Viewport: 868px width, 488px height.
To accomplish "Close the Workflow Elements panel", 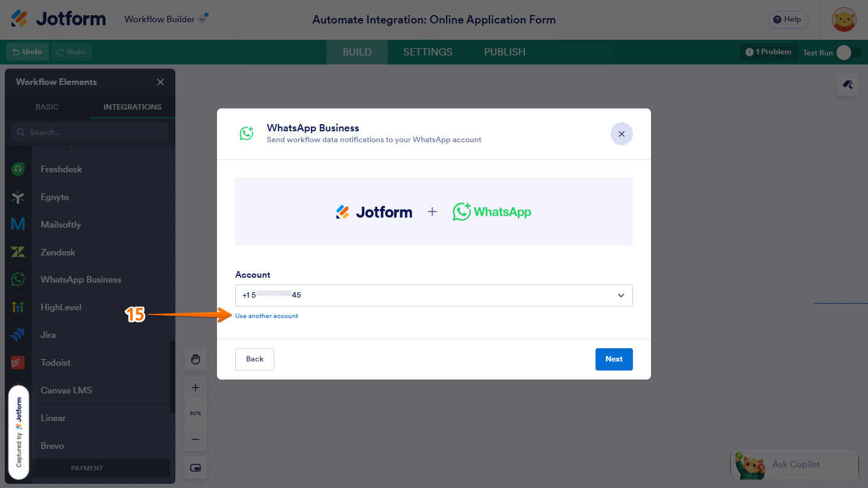I will (x=160, y=82).
